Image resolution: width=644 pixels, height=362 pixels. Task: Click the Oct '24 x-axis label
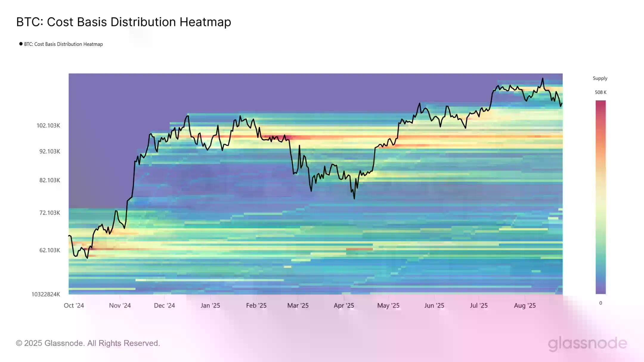pos(74,305)
